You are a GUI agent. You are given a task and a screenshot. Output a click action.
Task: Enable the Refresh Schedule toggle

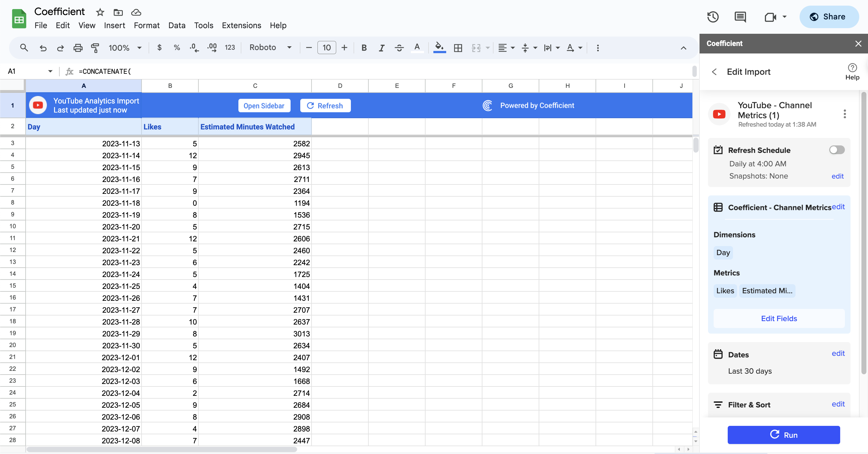click(x=837, y=150)
